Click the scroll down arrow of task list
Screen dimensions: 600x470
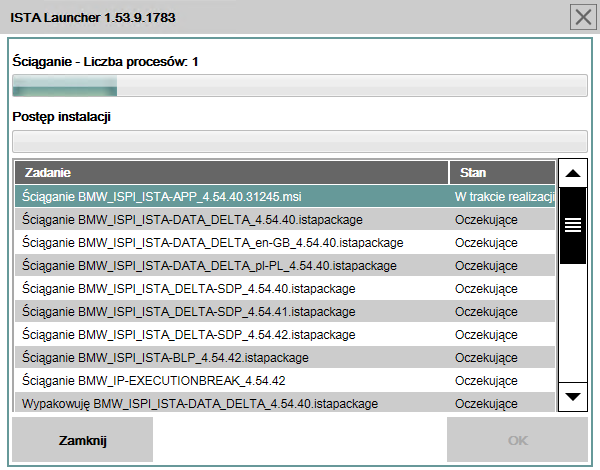(572, 397)
